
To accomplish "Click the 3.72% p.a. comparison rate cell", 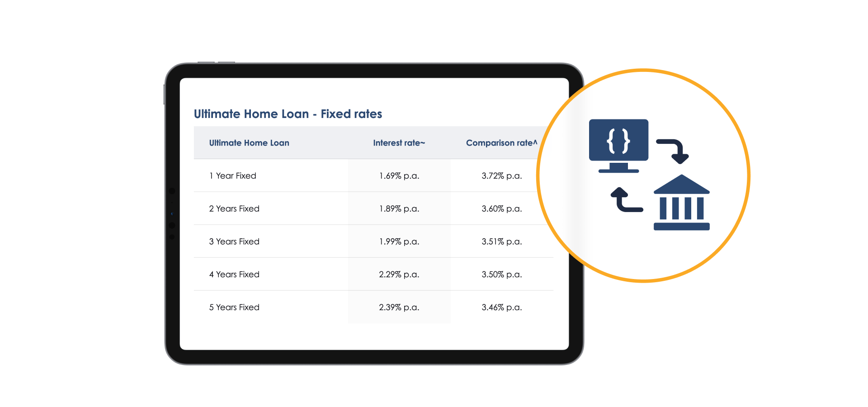I will coord(501,176).
